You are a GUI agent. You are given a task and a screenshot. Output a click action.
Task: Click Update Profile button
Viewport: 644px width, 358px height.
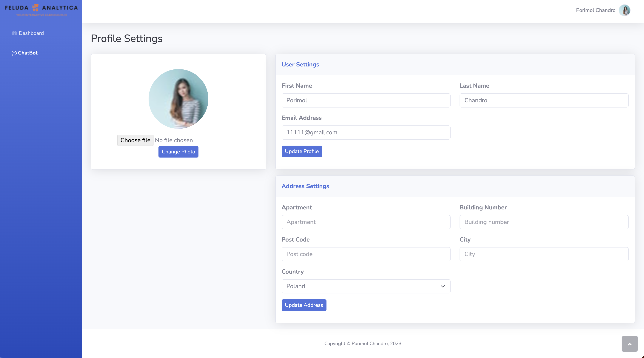coord(302,151)
